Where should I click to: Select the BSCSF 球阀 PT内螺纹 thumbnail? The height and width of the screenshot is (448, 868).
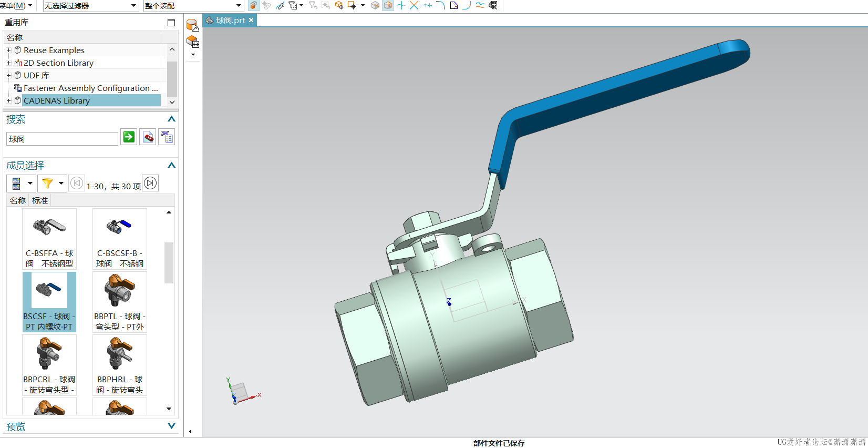pos(49,302)
